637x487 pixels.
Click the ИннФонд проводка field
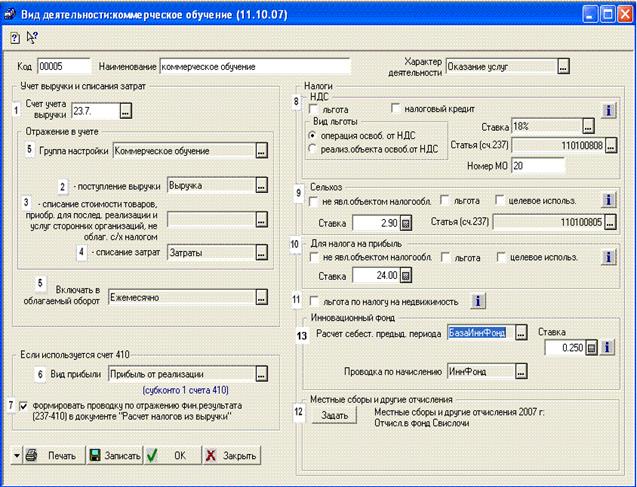[481, 371]
